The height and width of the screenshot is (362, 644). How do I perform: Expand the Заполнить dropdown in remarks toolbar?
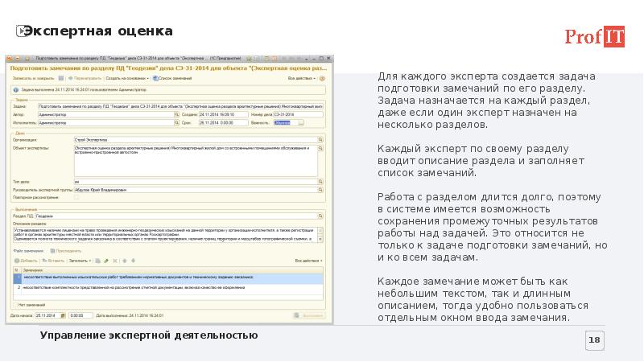click(79, 261)
